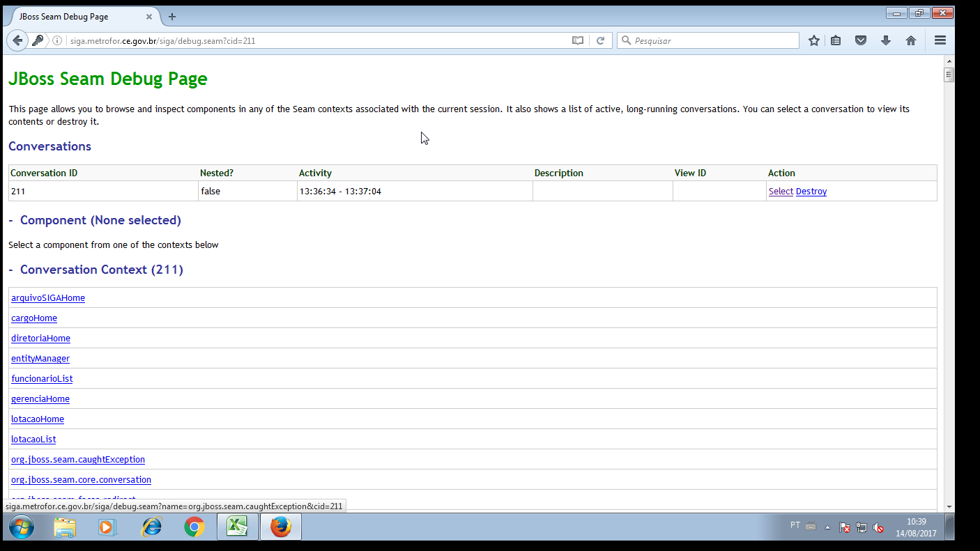Open the Firefox hamburger menu
This screenshot has width=980, height=551.
pos(940,40)
